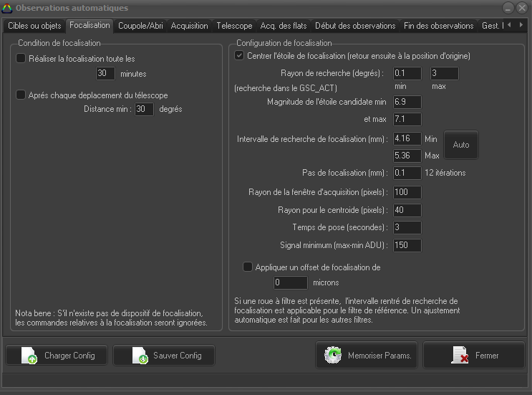Viewport: 532px width, 395px height.
Task: Click the focalisation minutes field
Action: pyautogui.click(x=105, y=73)
